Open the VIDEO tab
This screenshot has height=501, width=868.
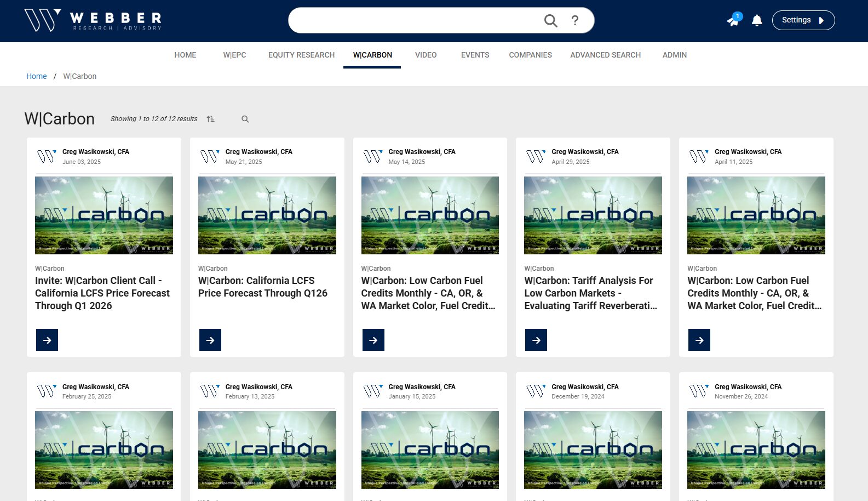(x=426, y=55)
